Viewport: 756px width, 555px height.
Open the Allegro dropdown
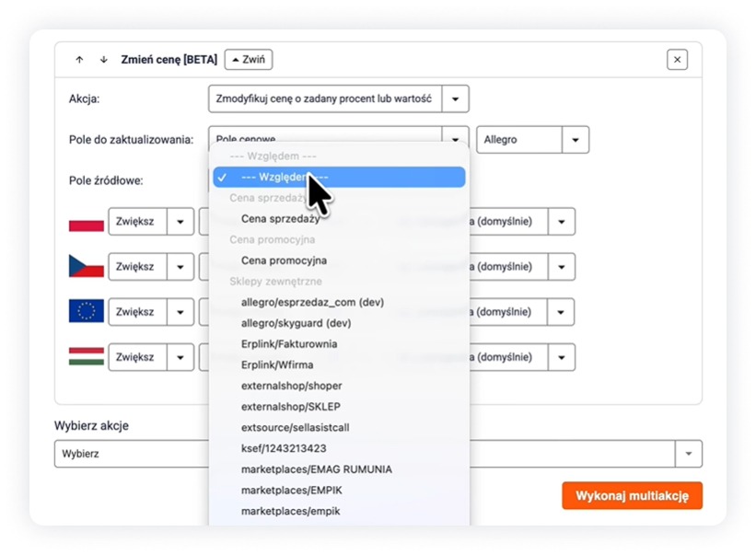575,140
